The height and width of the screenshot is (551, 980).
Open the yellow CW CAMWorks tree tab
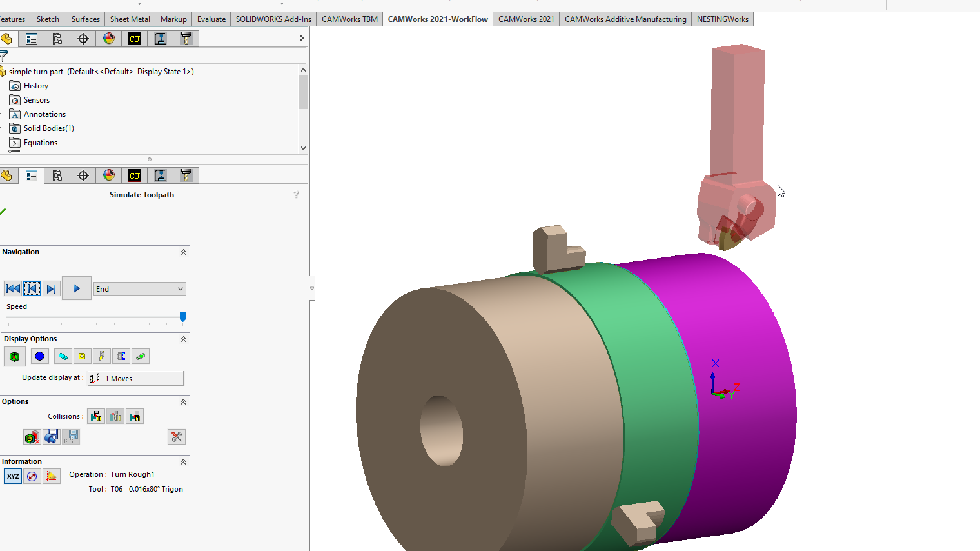(135, 39)
